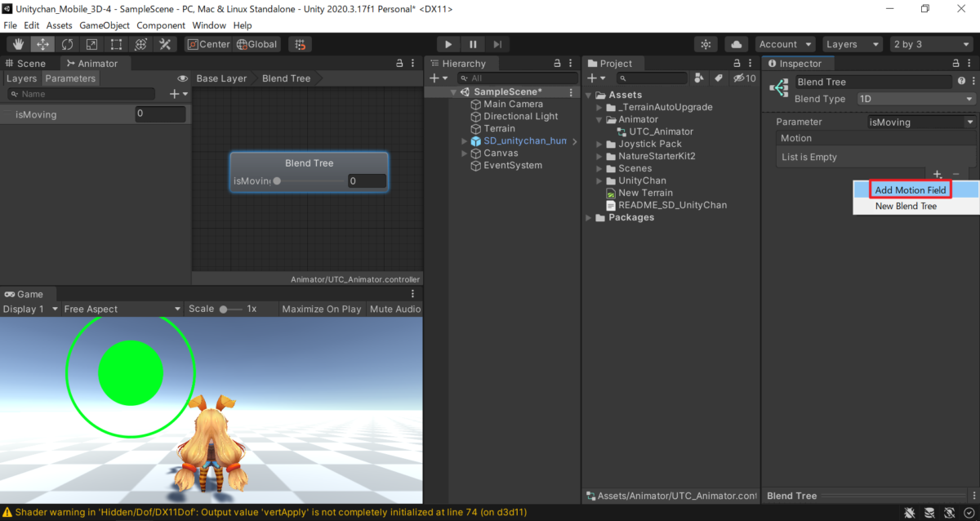
Task: Choose New Blend Tree
Action: click(906, 207)
